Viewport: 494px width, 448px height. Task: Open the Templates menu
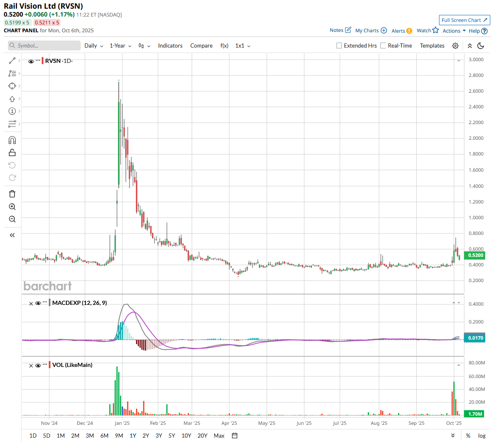pos(432,46)
